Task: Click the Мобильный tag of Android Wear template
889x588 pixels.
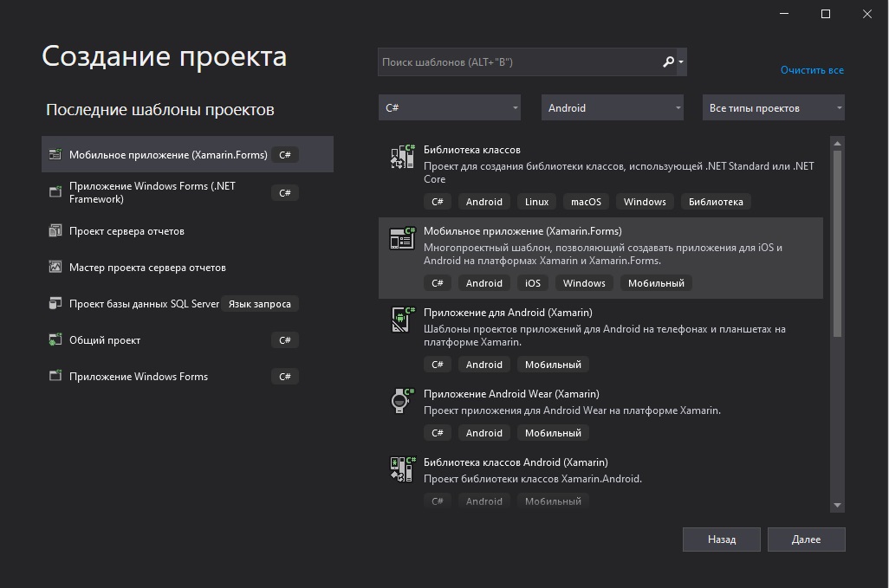Action: 553,433
